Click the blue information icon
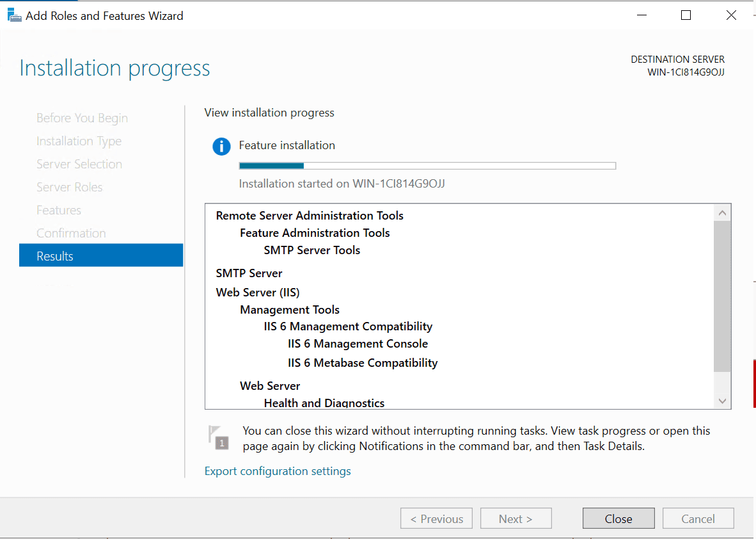 [x=221, y=147]
